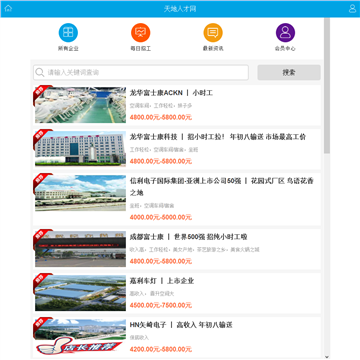
Task: Open 龙华富士康ACKN 小时工 job listing
Action: point(171,93)
